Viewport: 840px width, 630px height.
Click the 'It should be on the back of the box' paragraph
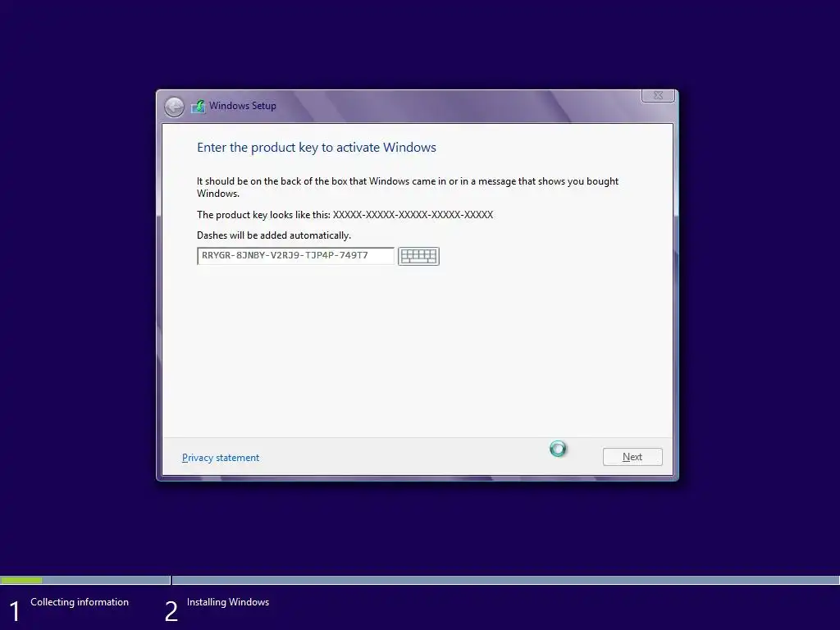[408, 187]
